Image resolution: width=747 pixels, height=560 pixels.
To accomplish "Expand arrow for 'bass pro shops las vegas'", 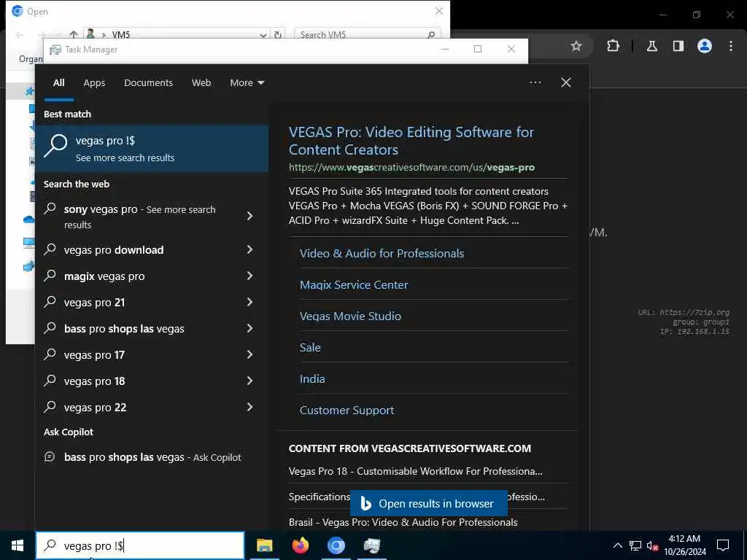I will [x=249, y=328].
